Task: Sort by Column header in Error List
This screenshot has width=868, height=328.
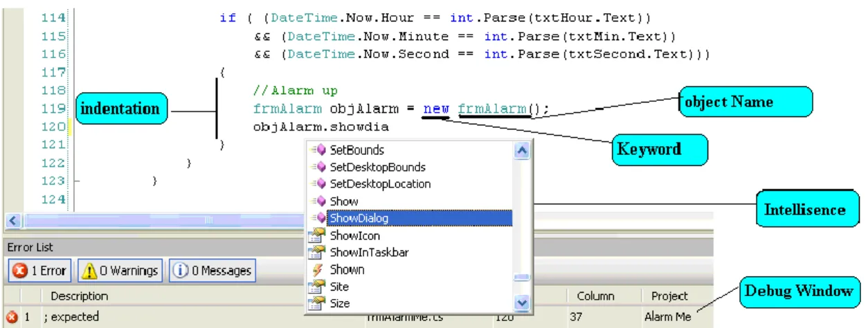Action: [x=595, y=295]
